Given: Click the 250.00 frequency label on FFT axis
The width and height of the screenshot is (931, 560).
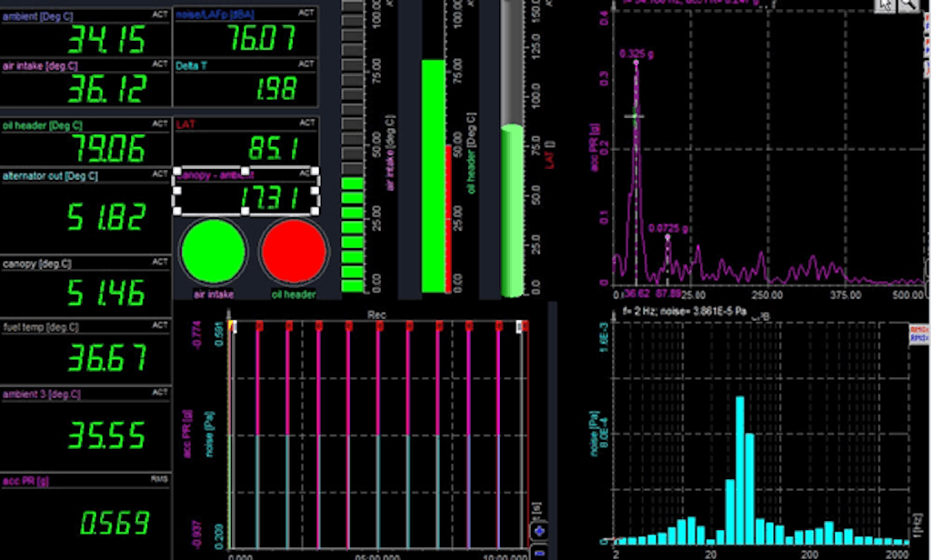Looking at the screenshot, I should [767, 295].
